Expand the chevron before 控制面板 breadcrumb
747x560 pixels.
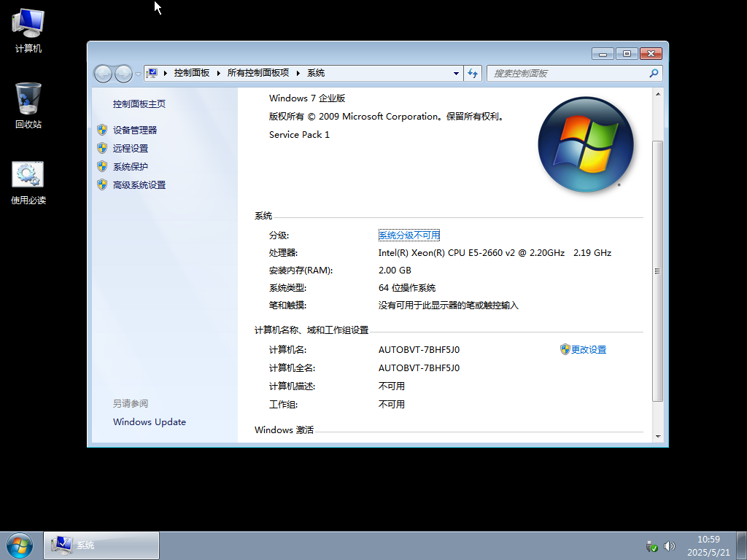[x=166, y=73]
